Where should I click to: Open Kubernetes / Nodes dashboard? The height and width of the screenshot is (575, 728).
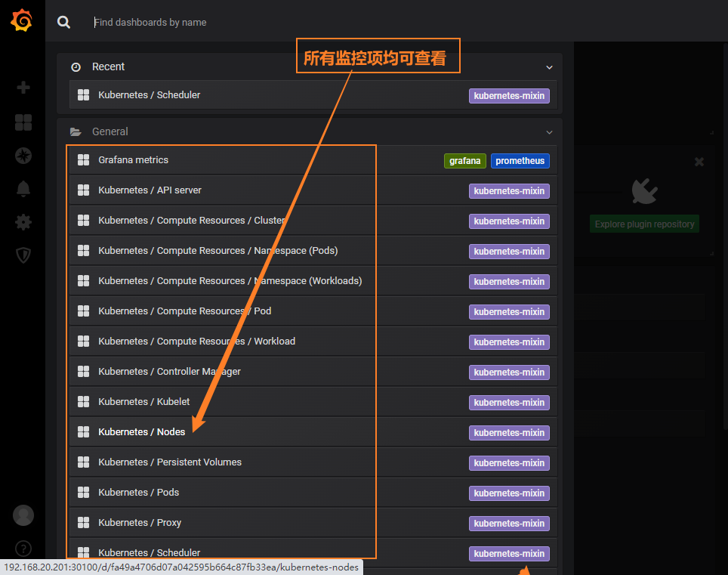(x=141, y=432)
